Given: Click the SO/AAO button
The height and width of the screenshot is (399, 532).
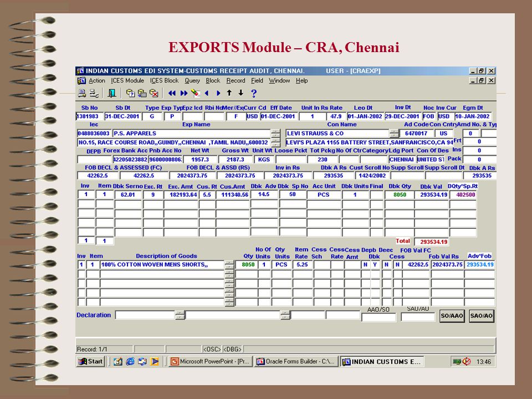Looking at the screenshot, I should pyautogui.click(x=452, y=316).
